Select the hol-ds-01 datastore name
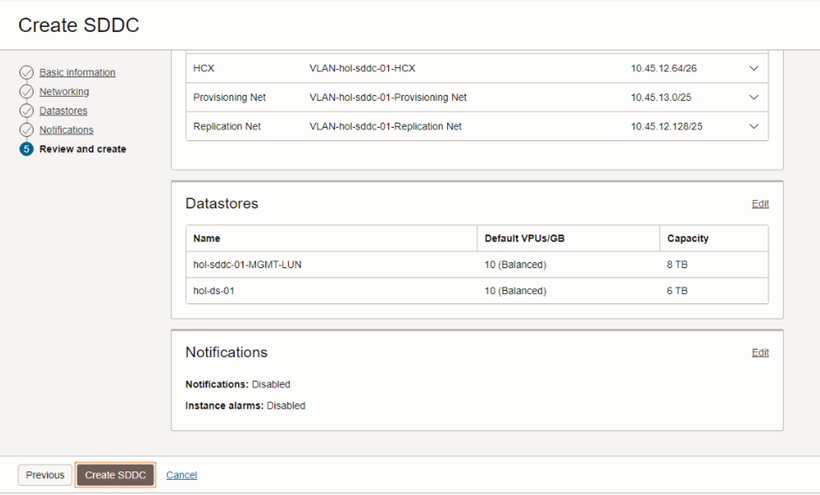 pyautogui.click(x=214, y=291)
